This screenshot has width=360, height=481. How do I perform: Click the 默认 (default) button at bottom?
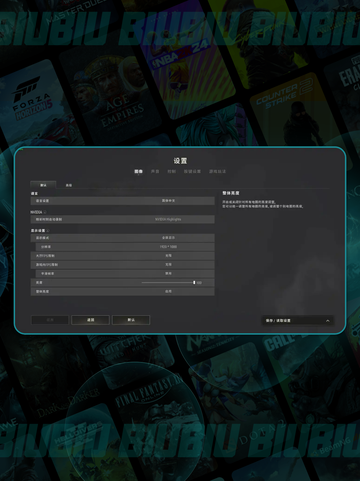(131, 320)
